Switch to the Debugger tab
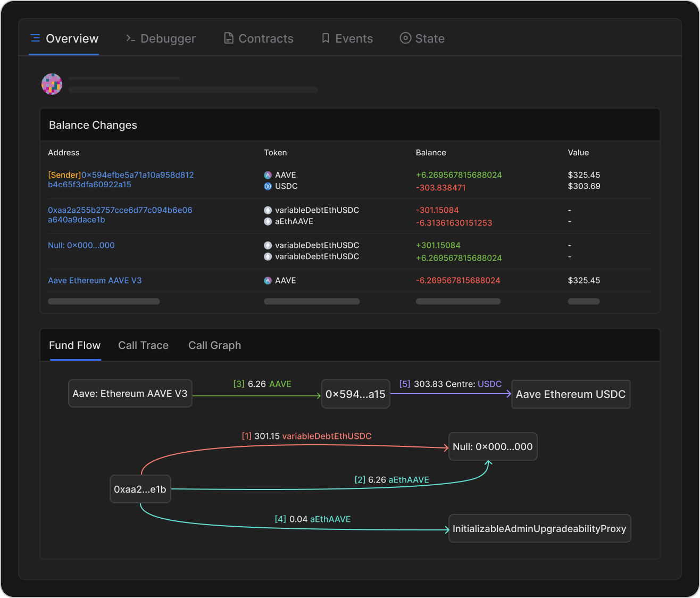 click(x=161, y=38)
